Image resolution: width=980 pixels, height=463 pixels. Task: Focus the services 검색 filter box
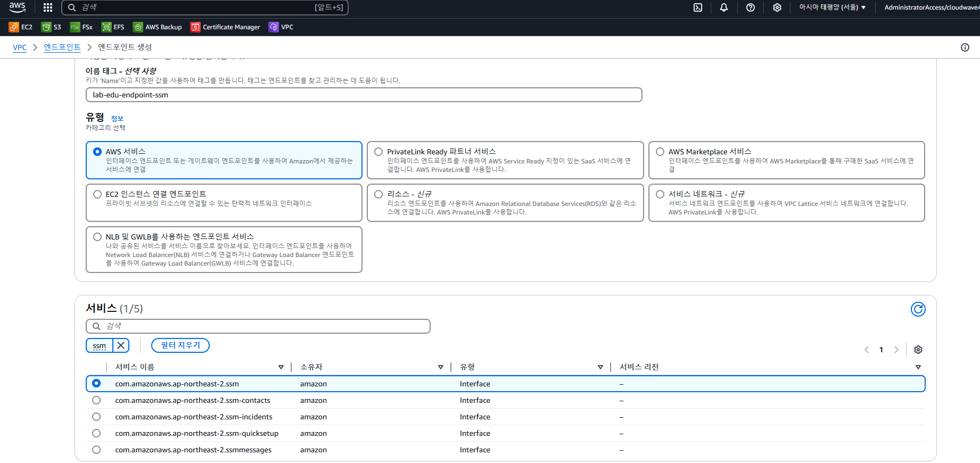tap(258, 326)
